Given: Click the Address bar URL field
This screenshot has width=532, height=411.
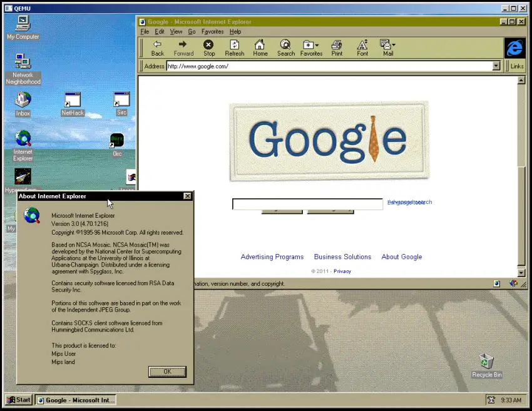Looking at the screenshot, I should pyautogui.click(x=329, y=66).
